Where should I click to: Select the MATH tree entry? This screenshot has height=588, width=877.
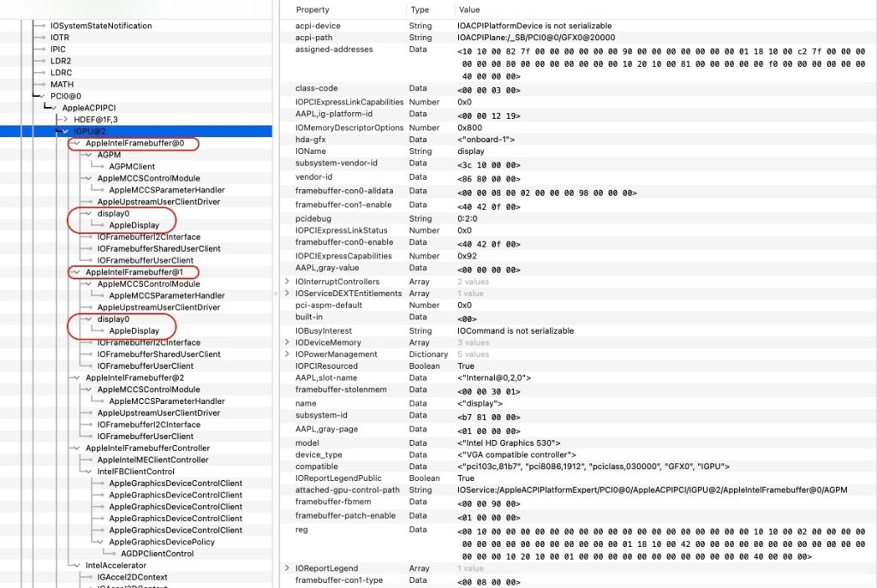tap(62, 85)
